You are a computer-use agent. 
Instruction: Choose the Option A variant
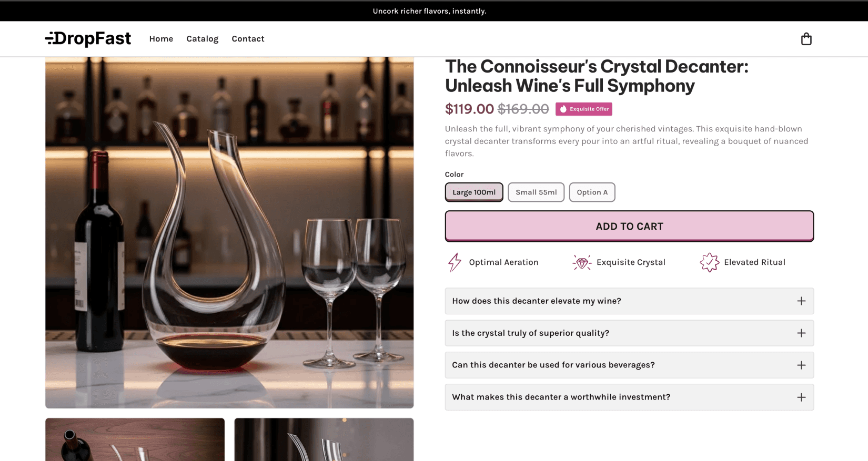[x=592, y=192]
